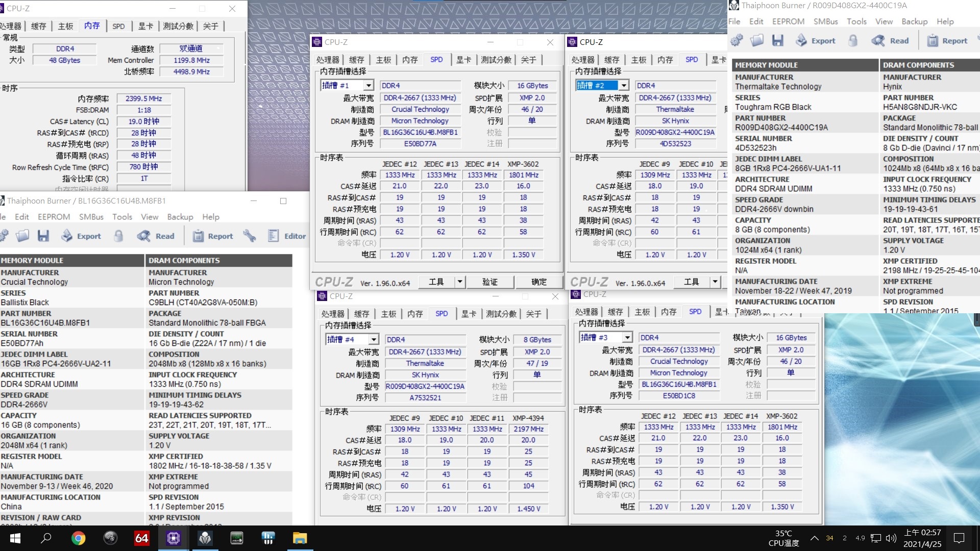Open File Explorer from the taskbar
Screen dimensions: 980x551
pos(300,538)
